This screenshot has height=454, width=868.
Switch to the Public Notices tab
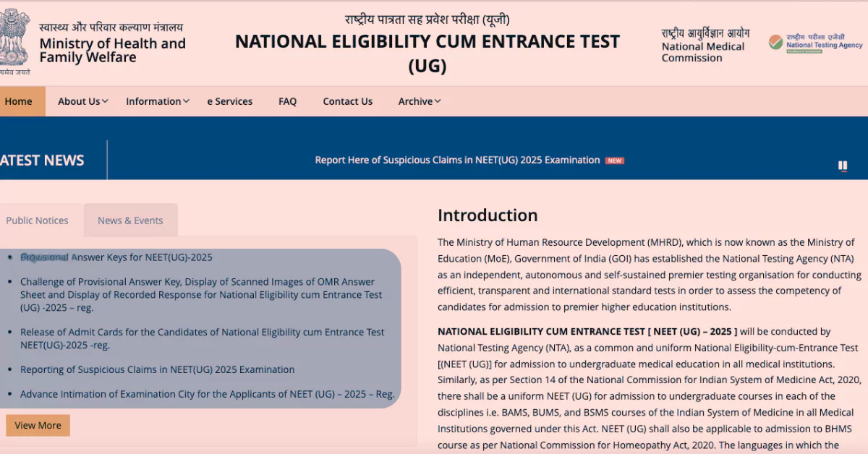pos(37,220)
